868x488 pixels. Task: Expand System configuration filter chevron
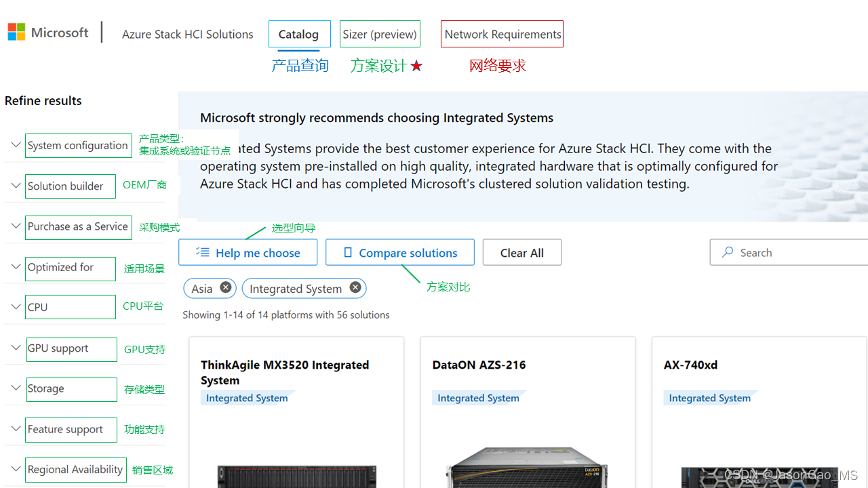coord(16,145)
